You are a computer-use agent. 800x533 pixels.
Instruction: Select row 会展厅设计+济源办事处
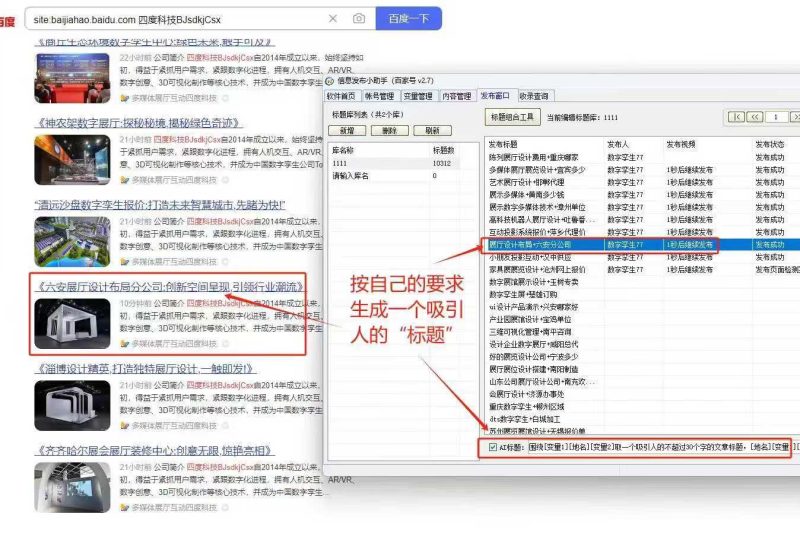[643, 394]
